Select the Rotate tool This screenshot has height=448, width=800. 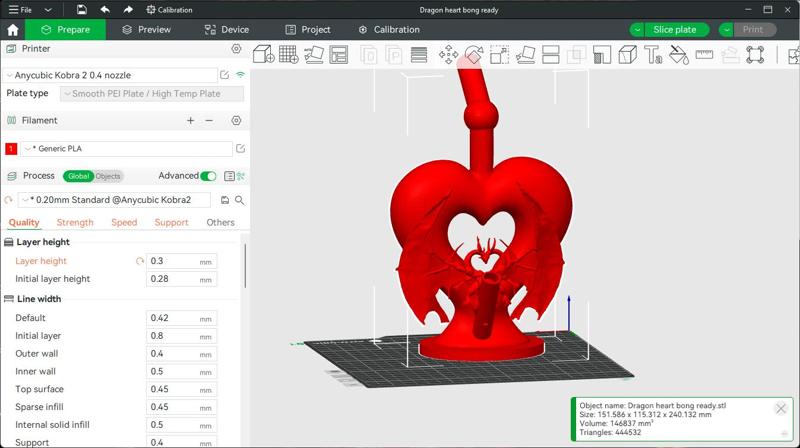tap(474, 54)
